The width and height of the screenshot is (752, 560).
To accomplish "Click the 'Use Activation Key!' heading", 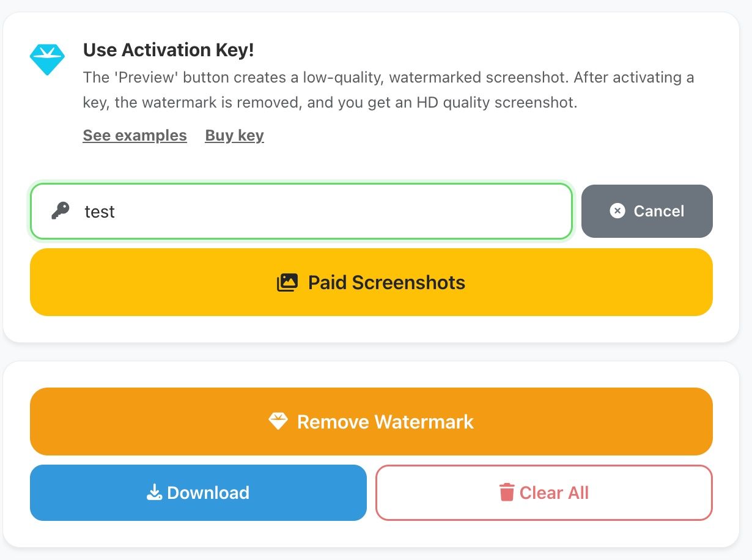I will (x=168, y=50).
